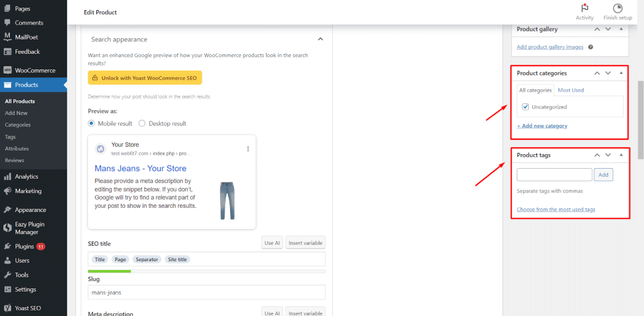This screenshot has width=644, height=316.
Task: Click Choose from the most used tags
Action: tap(556, 209)
